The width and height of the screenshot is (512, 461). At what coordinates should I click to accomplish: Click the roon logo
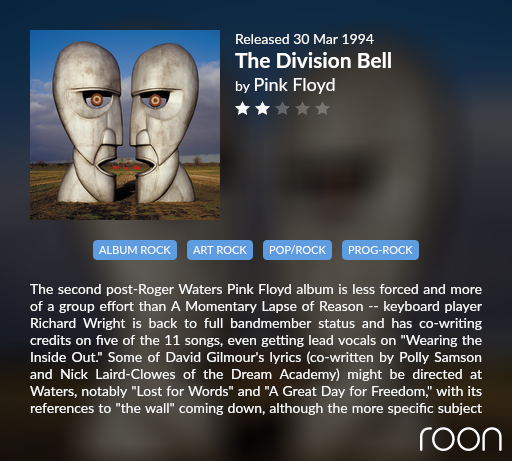point(461,439)
